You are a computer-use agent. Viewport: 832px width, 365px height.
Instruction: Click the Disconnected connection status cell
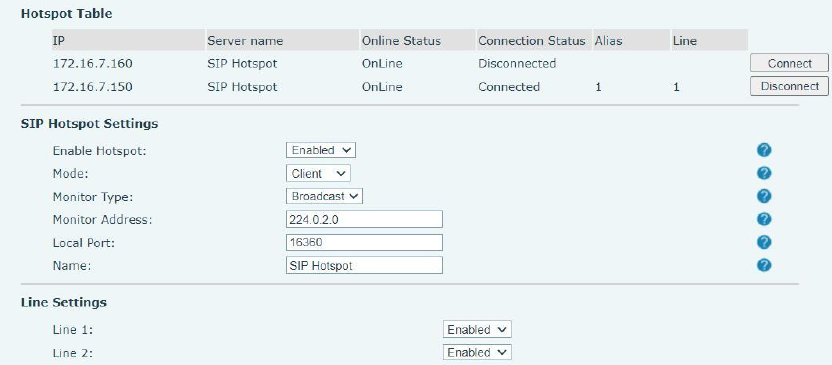click(517, 64)
